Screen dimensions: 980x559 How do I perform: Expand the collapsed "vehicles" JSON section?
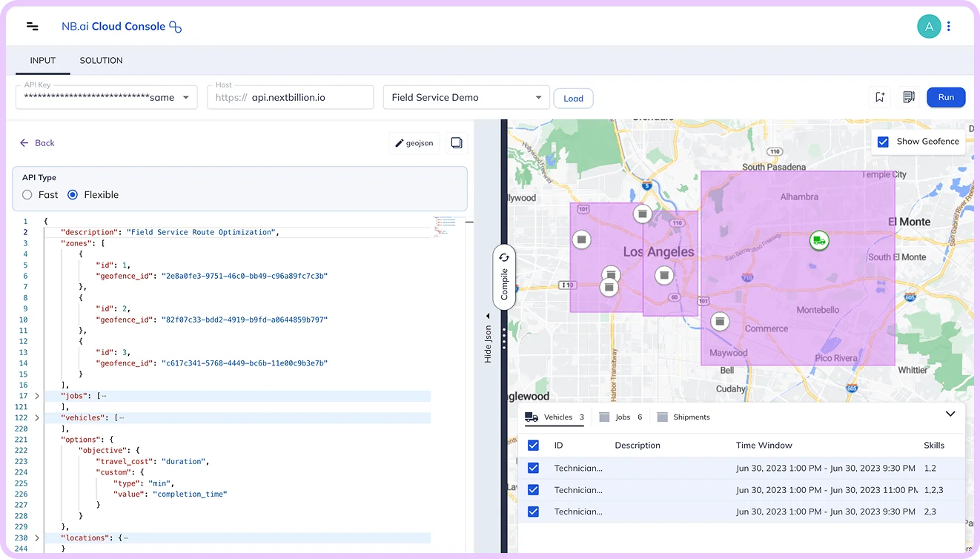point(37,418)
